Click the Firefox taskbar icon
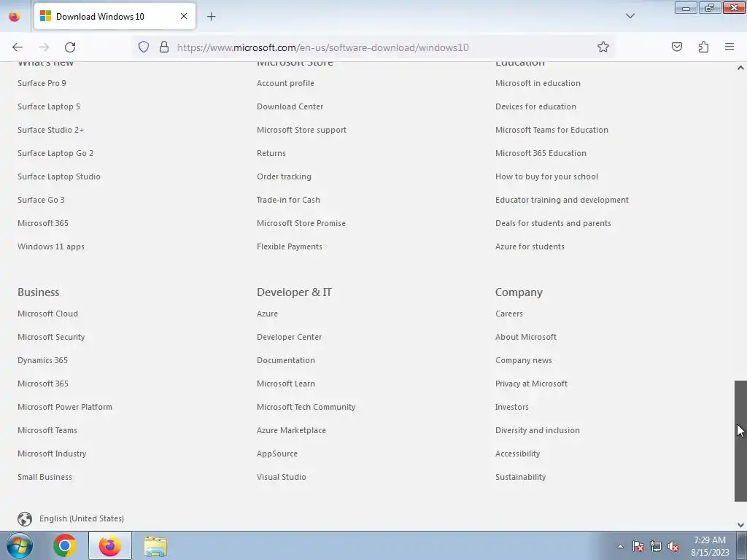 point(110,545)
